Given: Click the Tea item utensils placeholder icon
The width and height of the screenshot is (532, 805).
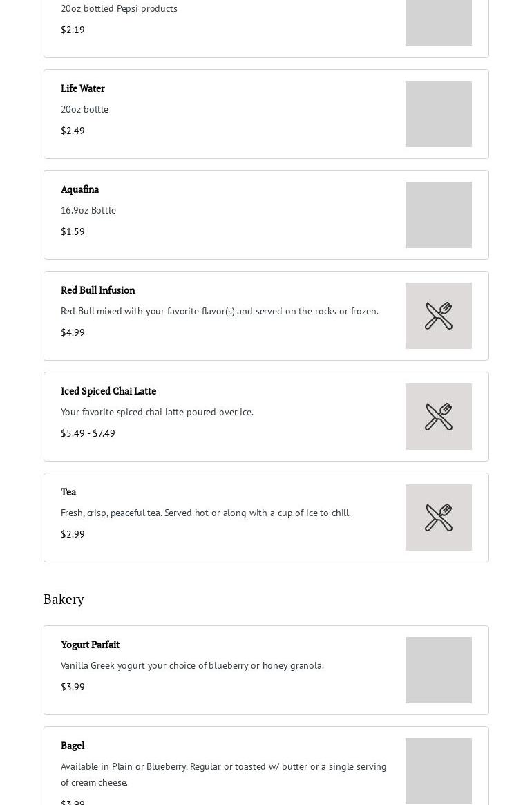Looking at the screenshot, I should pos(439,518).
